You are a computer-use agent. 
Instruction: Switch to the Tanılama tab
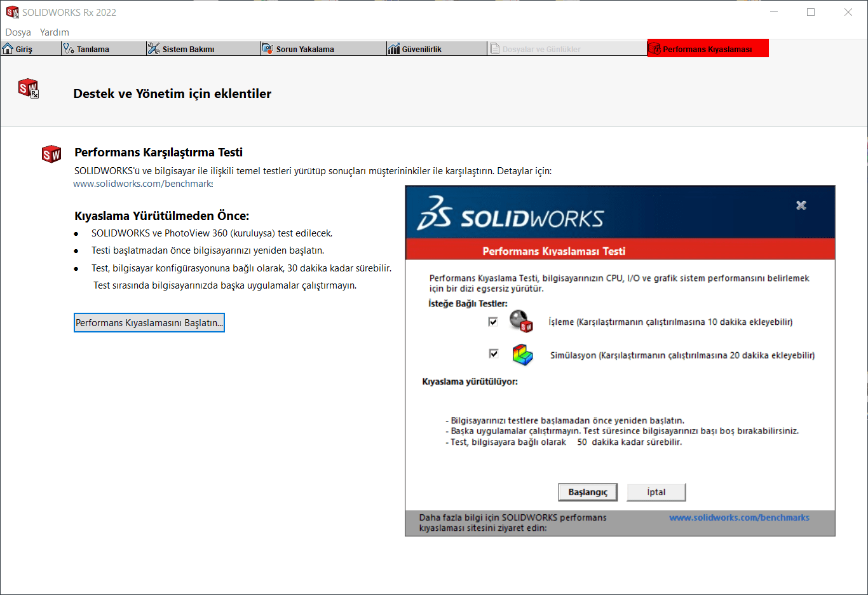point(104,49)
